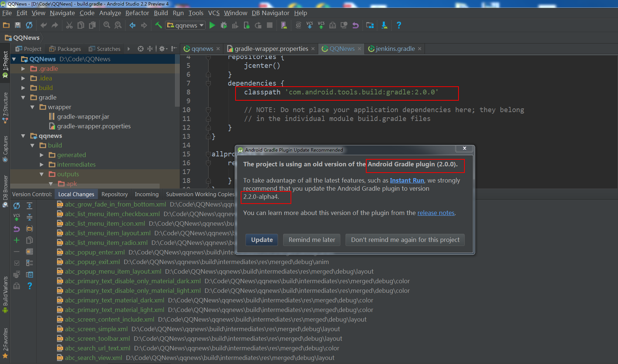Expand the intermediates folder node

[x=42, y=164]
